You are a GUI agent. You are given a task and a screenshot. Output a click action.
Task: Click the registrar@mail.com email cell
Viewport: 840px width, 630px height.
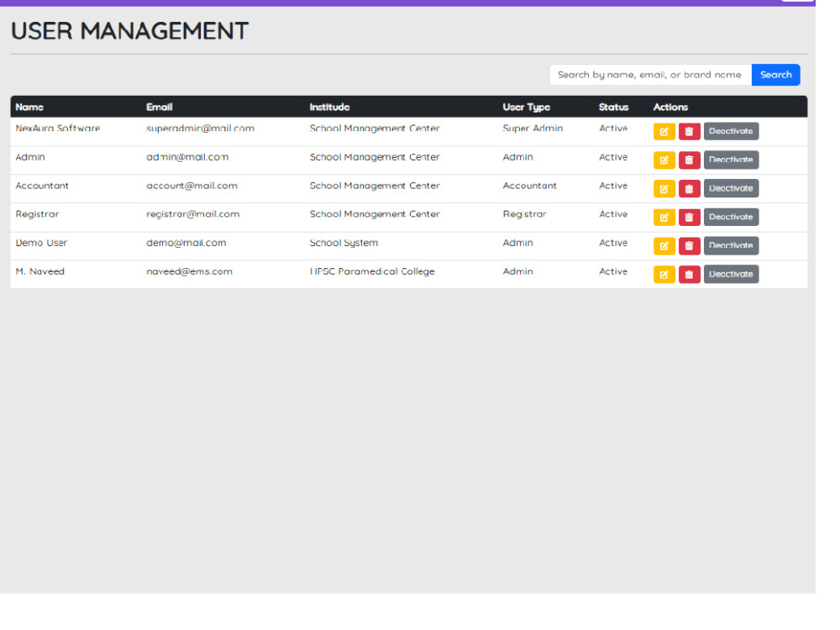(193, 214)
